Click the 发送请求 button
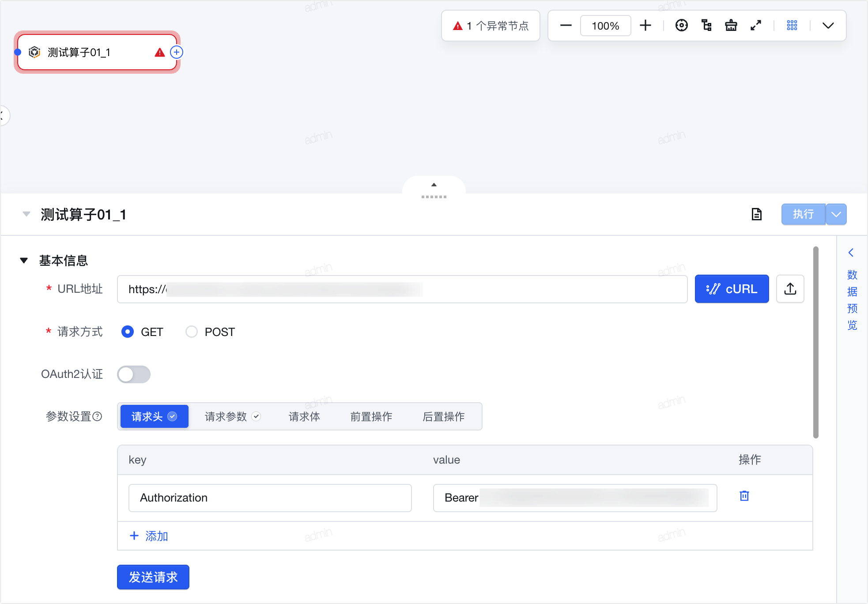 [x=153, y=577]
